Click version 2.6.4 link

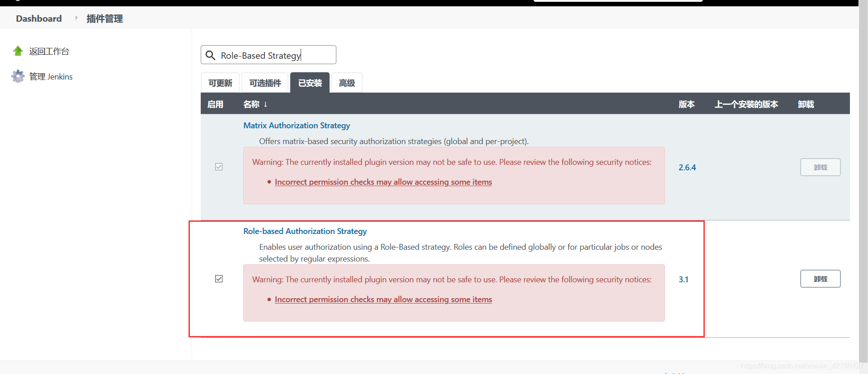pos(687,168)
